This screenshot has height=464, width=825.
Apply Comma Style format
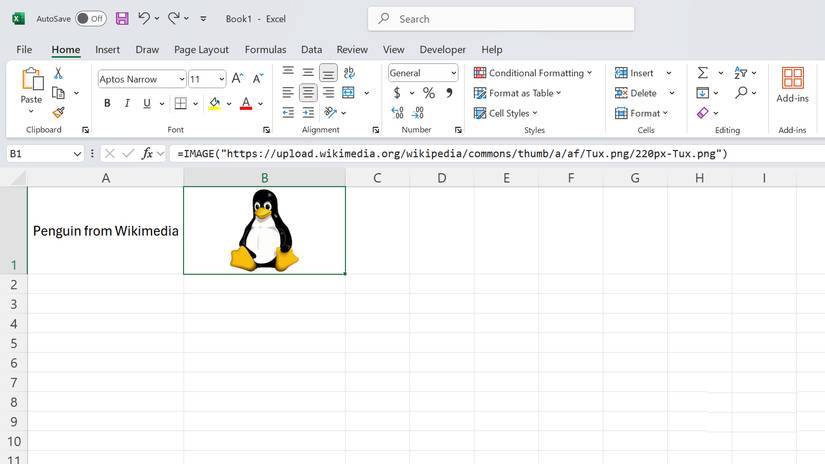click(x=449, y=93)
